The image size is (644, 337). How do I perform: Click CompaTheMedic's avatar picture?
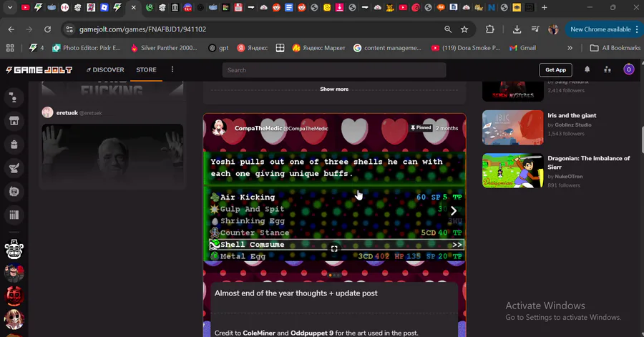click(219, 128)
